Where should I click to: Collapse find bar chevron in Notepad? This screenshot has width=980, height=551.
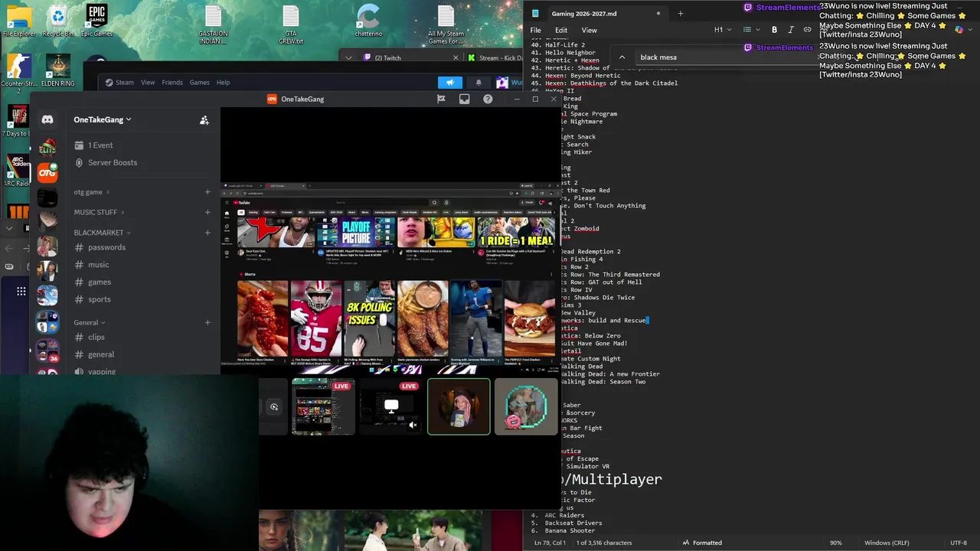[622, 57]
